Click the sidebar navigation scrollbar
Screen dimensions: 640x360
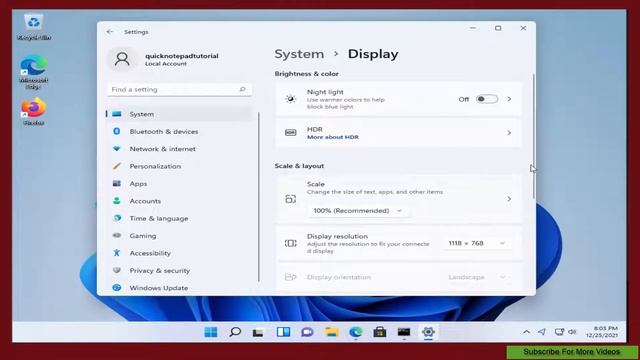pos(259,197)
